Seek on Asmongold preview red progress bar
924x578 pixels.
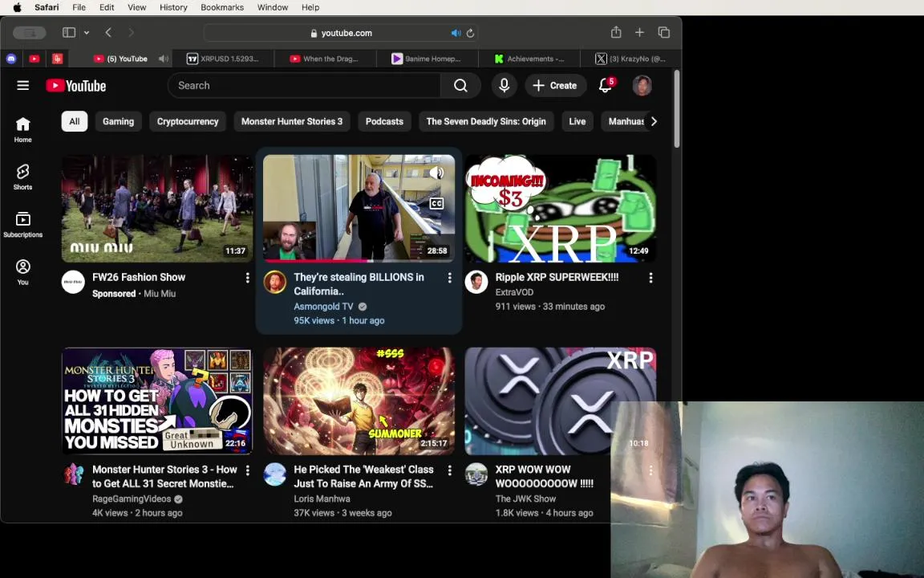pos(359,261)
